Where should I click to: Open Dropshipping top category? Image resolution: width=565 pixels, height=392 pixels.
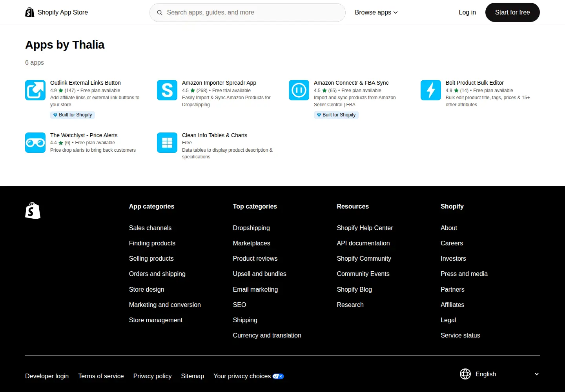(x=252, y=228)
